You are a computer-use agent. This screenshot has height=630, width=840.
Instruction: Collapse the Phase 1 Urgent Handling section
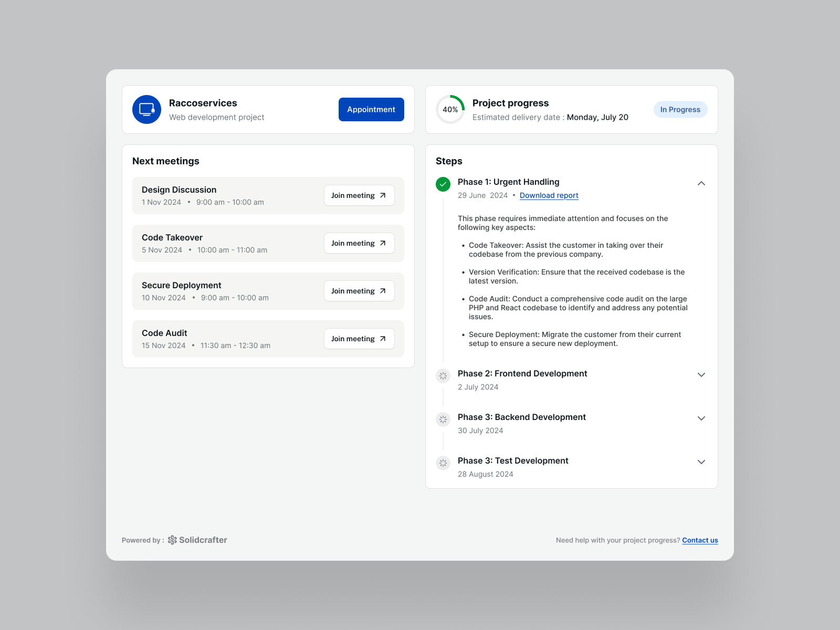click(701, 184)
